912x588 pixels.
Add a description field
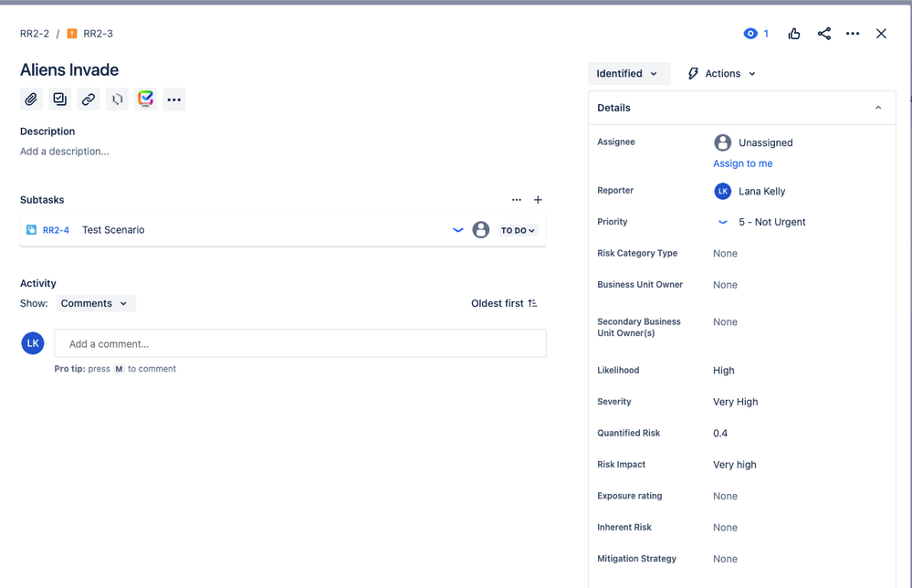(65, 152)
